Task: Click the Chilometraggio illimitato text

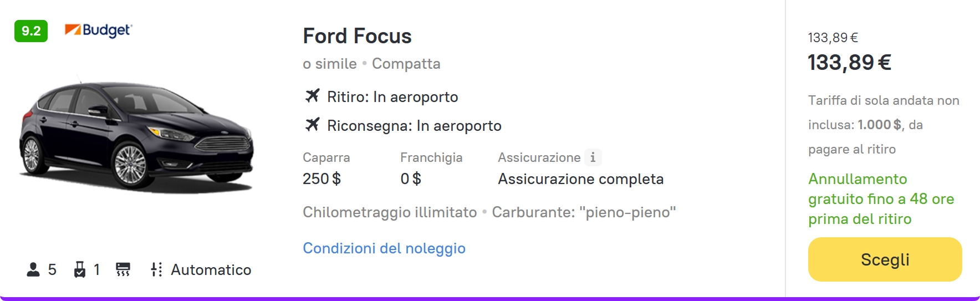Action: [390, 212]
